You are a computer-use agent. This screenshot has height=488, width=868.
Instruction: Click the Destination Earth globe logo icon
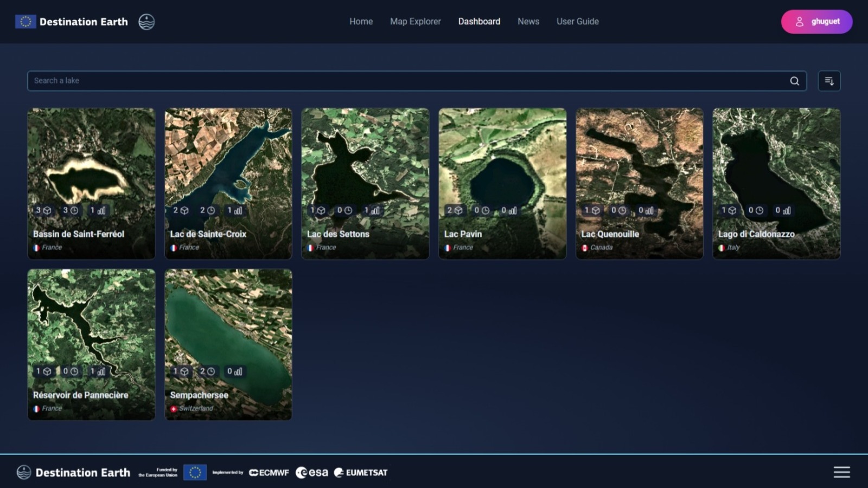pos(146,22)
